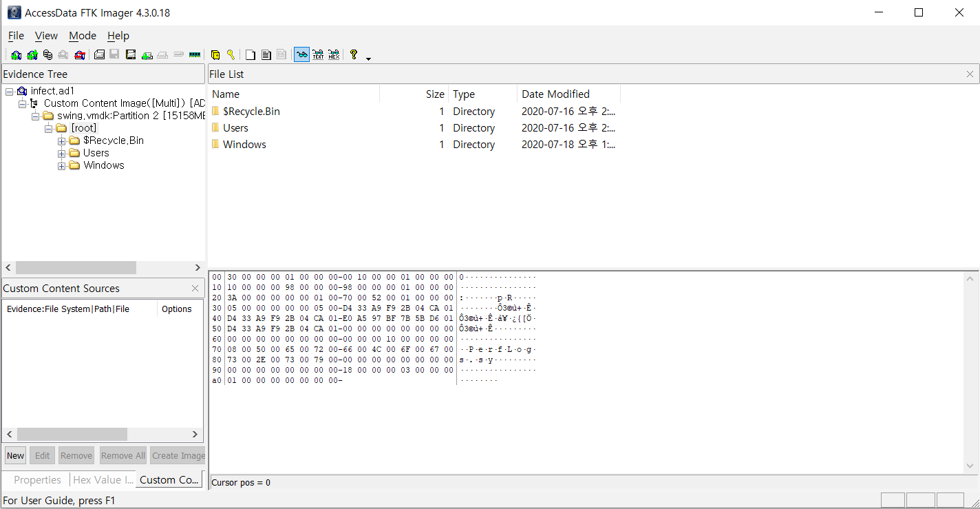Click the yellow question mark Help icon

[x=354, y=54]
